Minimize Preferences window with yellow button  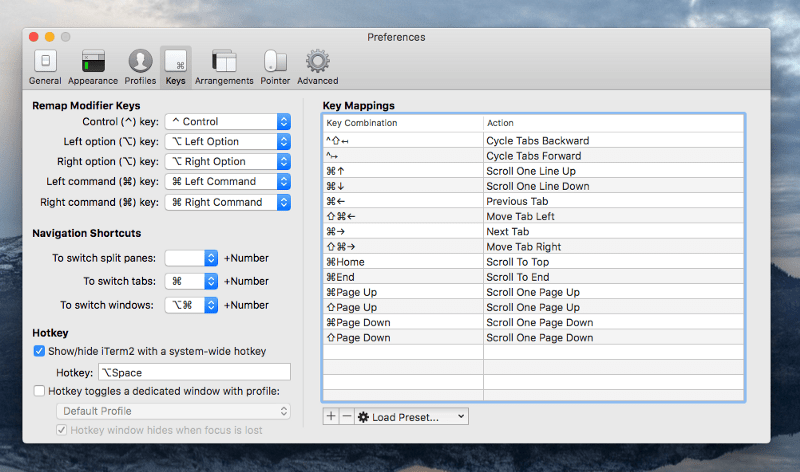(49, 37)
